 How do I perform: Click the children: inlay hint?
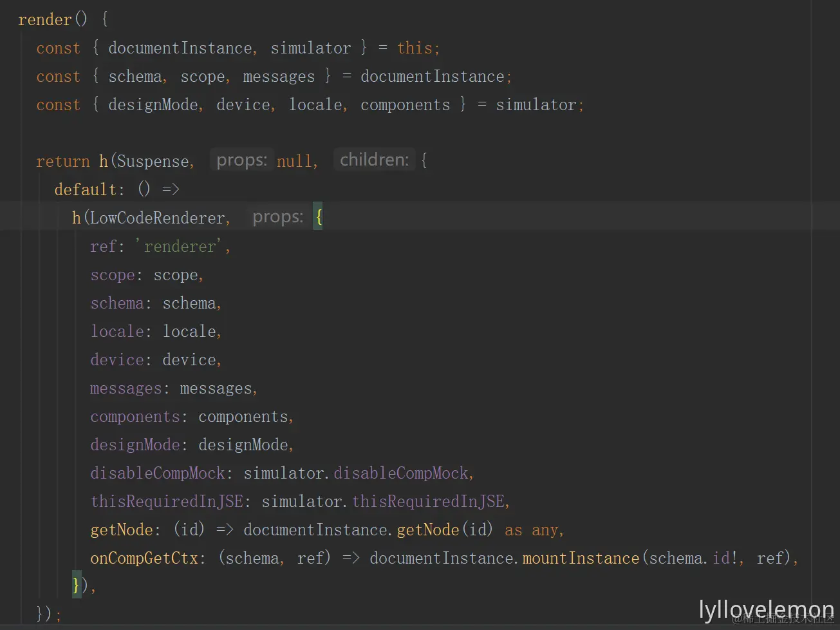(374, 160)
